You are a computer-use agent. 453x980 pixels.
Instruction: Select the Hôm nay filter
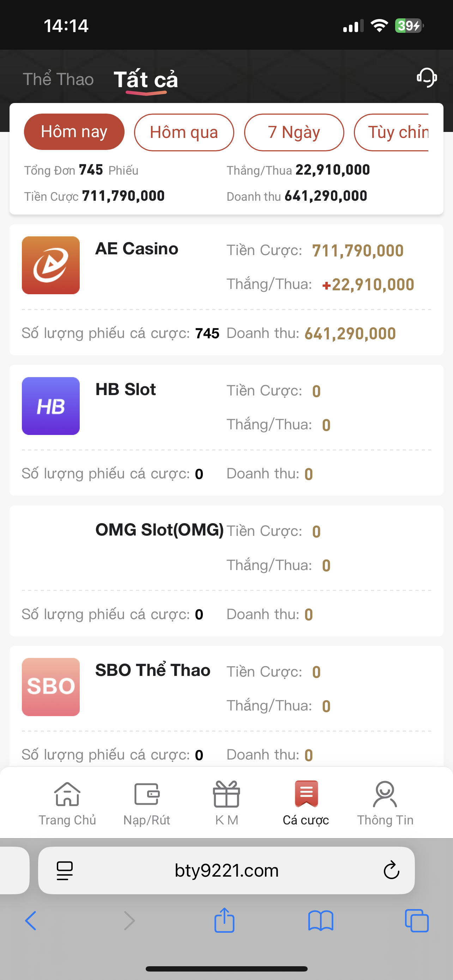74,132
